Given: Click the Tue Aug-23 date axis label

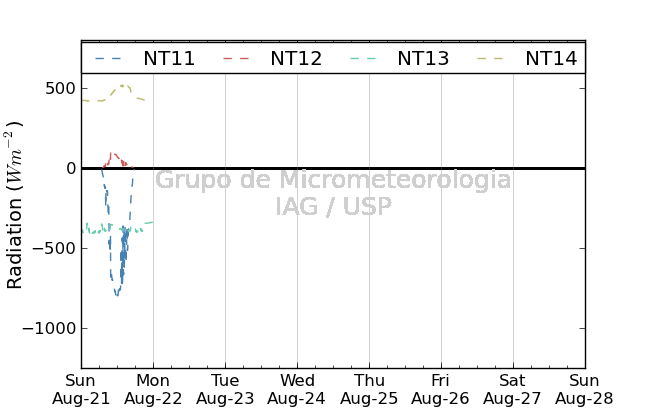Looking at the screenshot, I should pos(225,390).
